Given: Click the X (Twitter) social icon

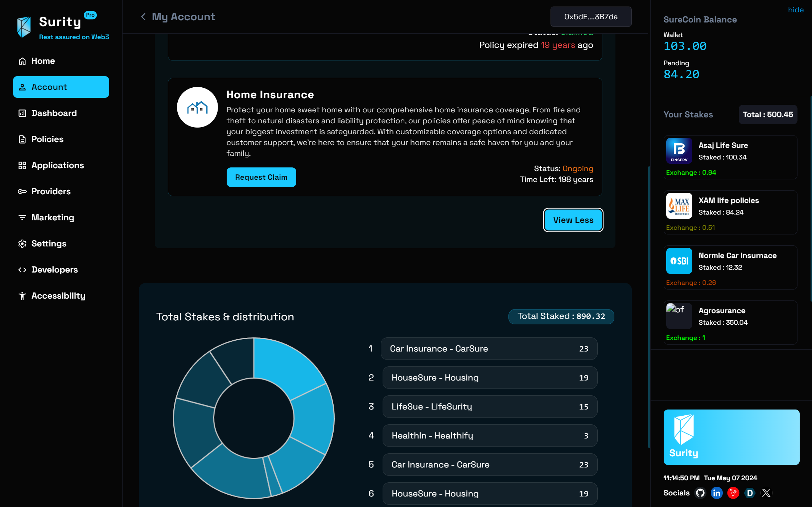Looking at the screenshot, I should point(766,493).
